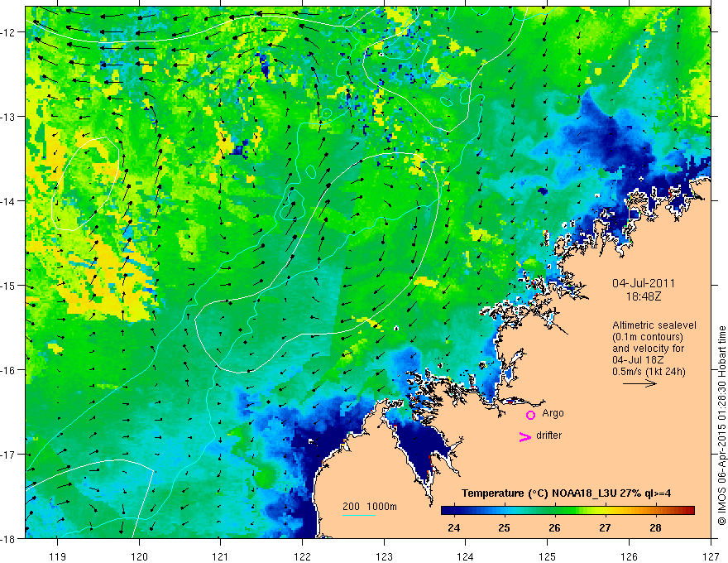This screenshot has height=563, width=728.
Task: Select the "04-Jul-2011" date text
Action: (x=644, y=283)
